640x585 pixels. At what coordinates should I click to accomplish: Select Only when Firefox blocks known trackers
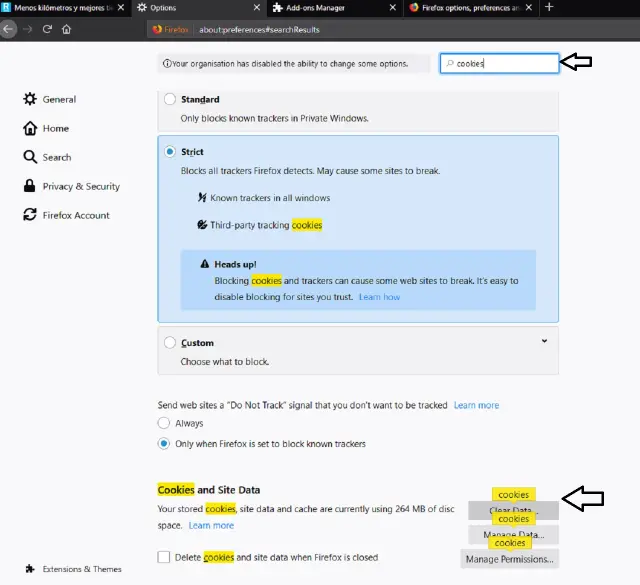pos(164,443)
